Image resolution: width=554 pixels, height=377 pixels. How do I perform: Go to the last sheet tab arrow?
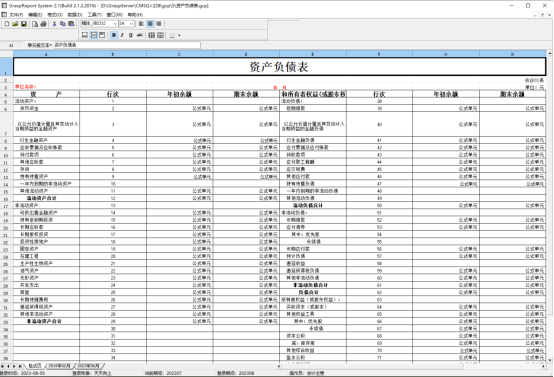pyautogui.click(x=20, y=366)
